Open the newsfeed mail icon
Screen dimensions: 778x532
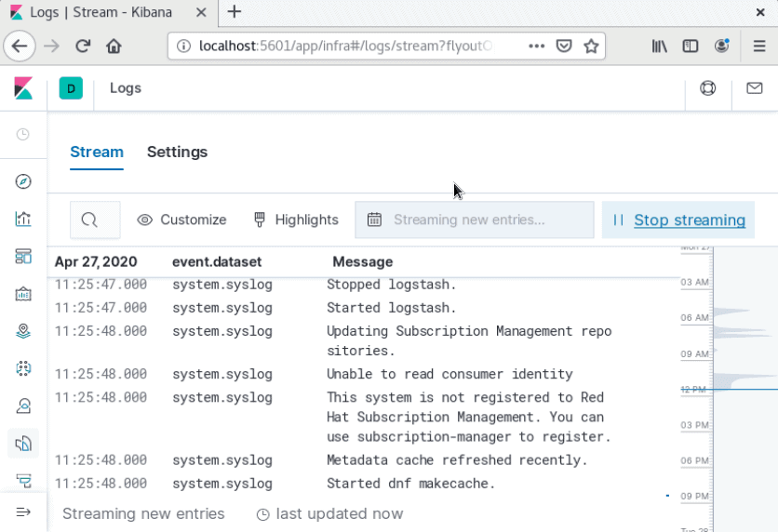(x=754, y=88)
